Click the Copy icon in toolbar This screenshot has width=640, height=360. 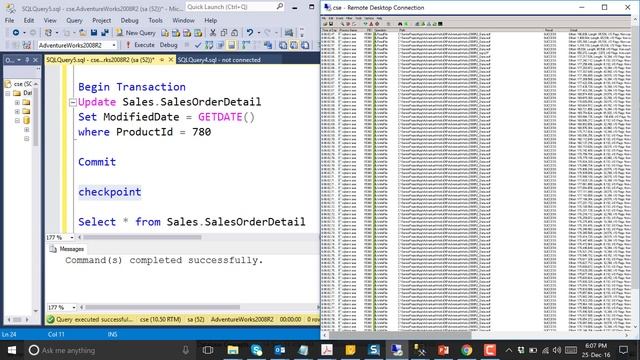[x=224, y=33]
